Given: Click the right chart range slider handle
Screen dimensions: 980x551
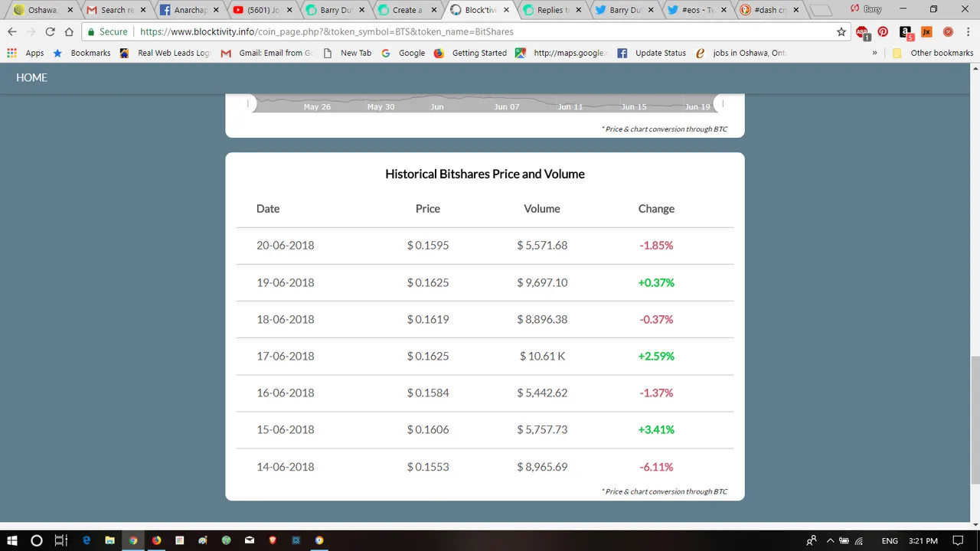Looking at the screenshot, I should [721, 103].
